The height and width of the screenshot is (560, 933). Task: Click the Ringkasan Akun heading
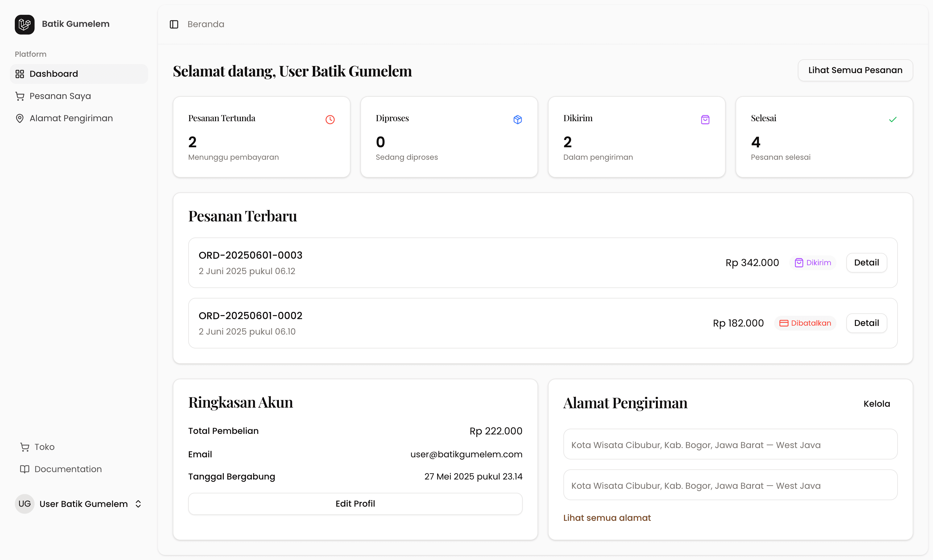coord(241,402)
